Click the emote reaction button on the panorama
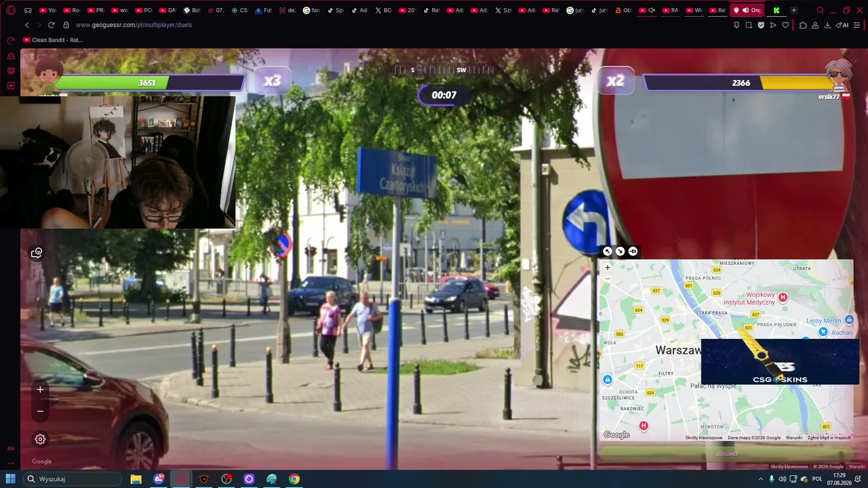Viewport: 868px width, 488px height. 37,253
